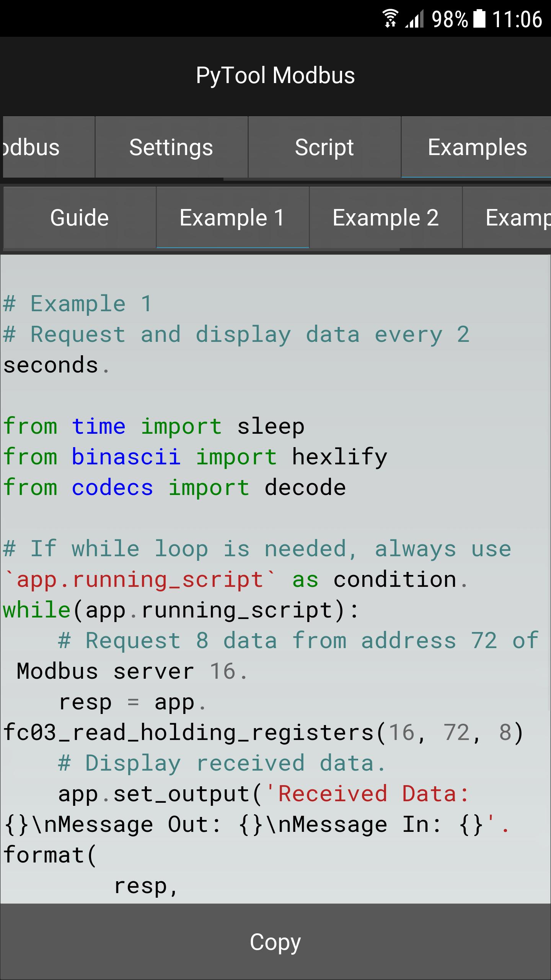Open the cut-off Example 3 sub-tab

click(x=507, y=217)
